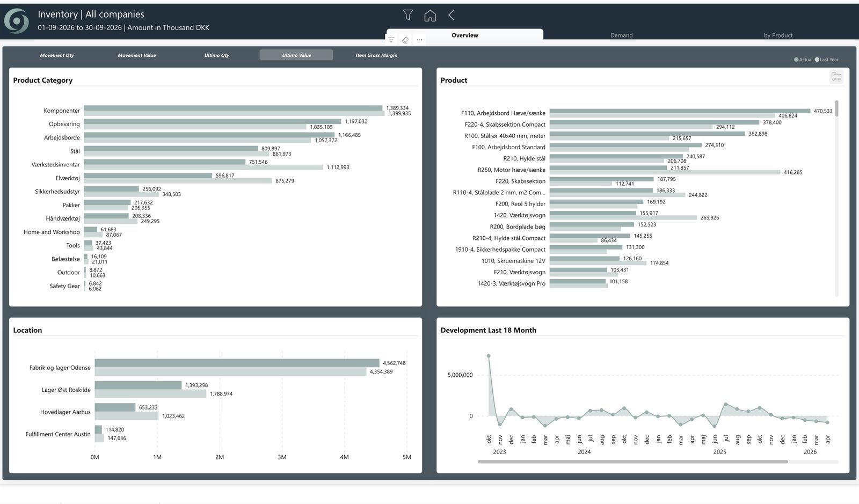The height and width of the screenshot is (504, 859).
Task: Select the Værkstedsinventar category label
Action: coord(56,164)
